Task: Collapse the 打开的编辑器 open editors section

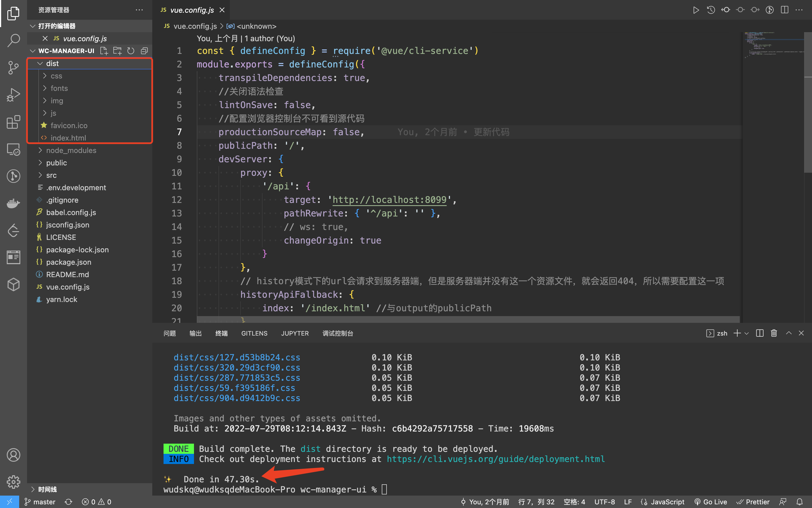Action: point(90,26)
